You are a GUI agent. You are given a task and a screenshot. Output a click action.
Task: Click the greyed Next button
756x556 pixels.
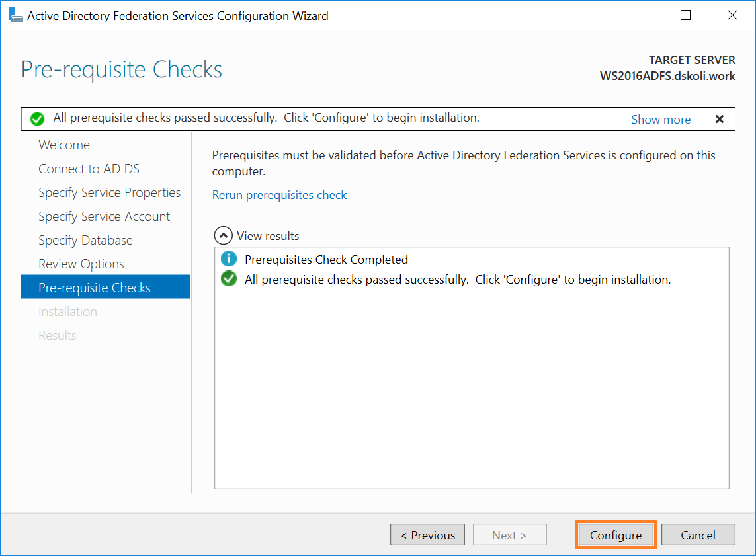[x=510, y=535]
